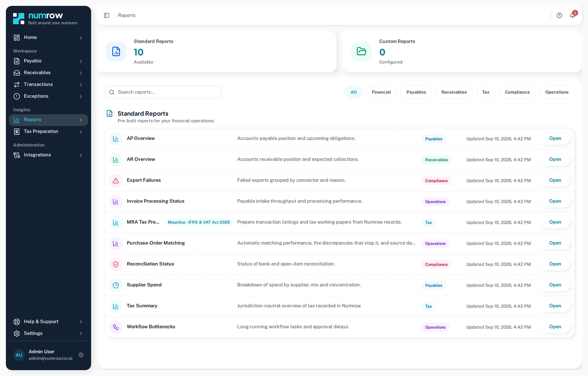Expand the Home chevron
588x376 pixels.
(81, 38)
